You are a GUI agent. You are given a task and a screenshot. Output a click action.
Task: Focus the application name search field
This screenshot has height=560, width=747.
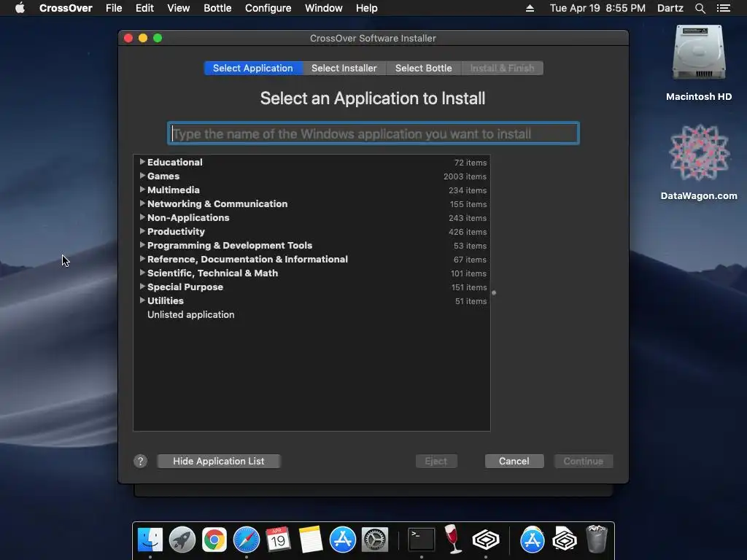point(373,133)
